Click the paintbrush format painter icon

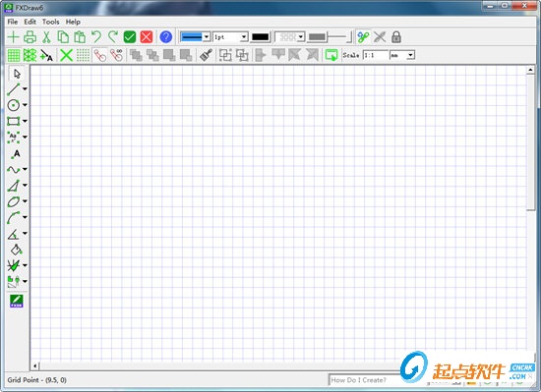[206, 55]
